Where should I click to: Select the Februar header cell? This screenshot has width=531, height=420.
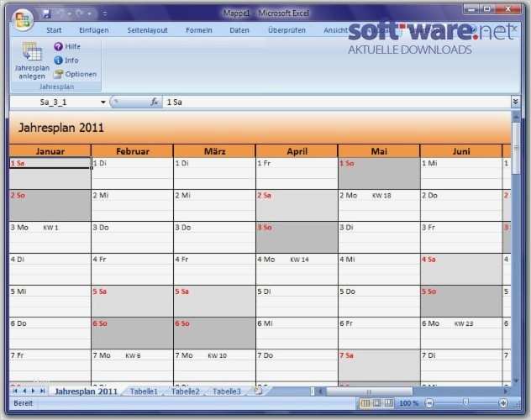point(133,151)
